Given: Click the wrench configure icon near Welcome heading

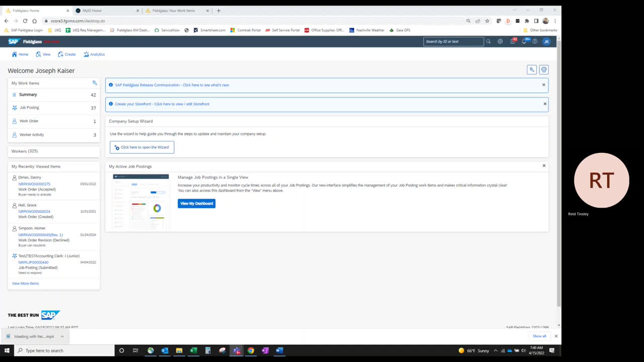Looking at the screenshot, I should [531, 70].
